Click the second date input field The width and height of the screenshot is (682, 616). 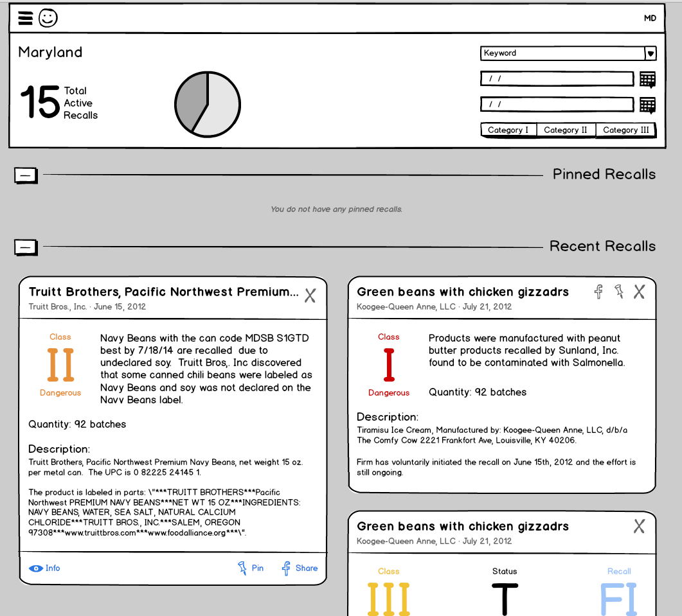click(557, 104)
